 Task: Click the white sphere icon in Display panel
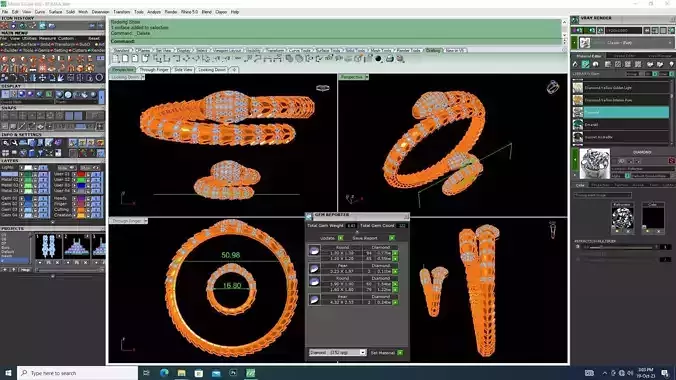click(x=68, y=94)
